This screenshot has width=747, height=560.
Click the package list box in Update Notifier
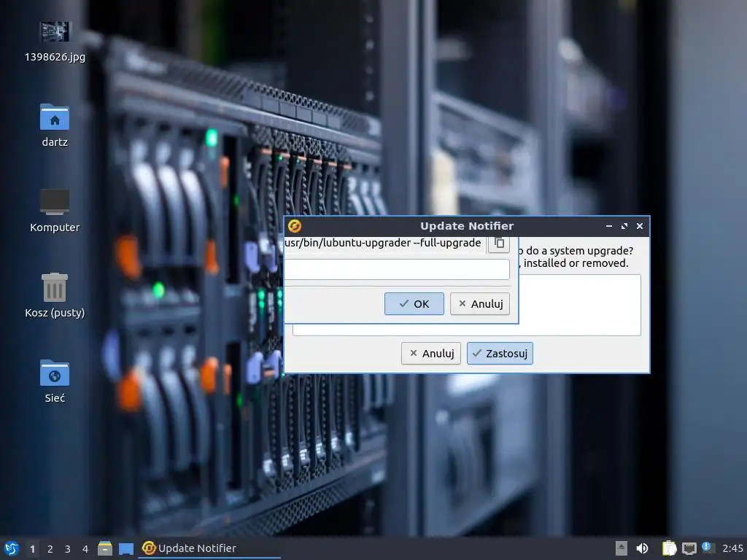coord(579,306)
